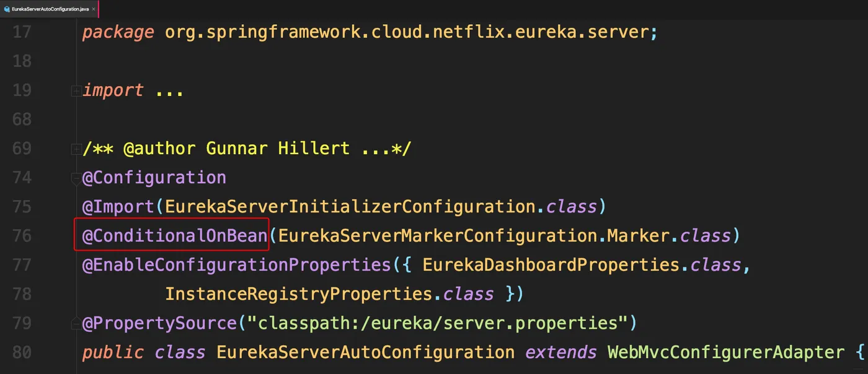
Task: Click EurekaServerMarkerConfiguration class reference
Action: point(438,235)
